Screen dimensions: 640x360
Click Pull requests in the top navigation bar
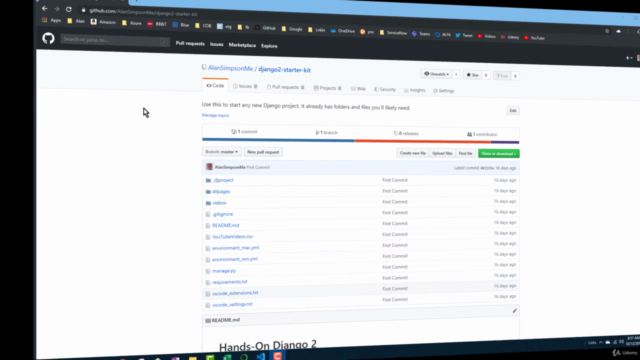tap(190, 43)
